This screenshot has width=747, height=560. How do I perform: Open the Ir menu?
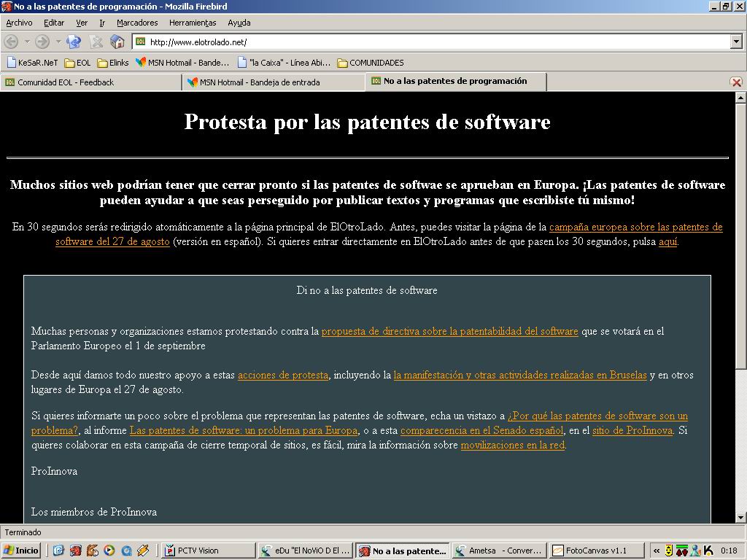102,23
